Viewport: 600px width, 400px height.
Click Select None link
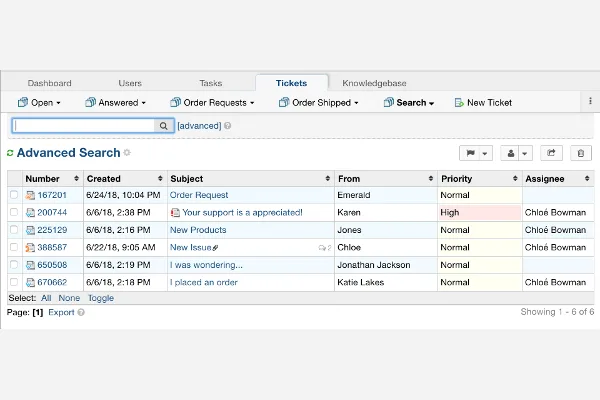pos(69,298)
